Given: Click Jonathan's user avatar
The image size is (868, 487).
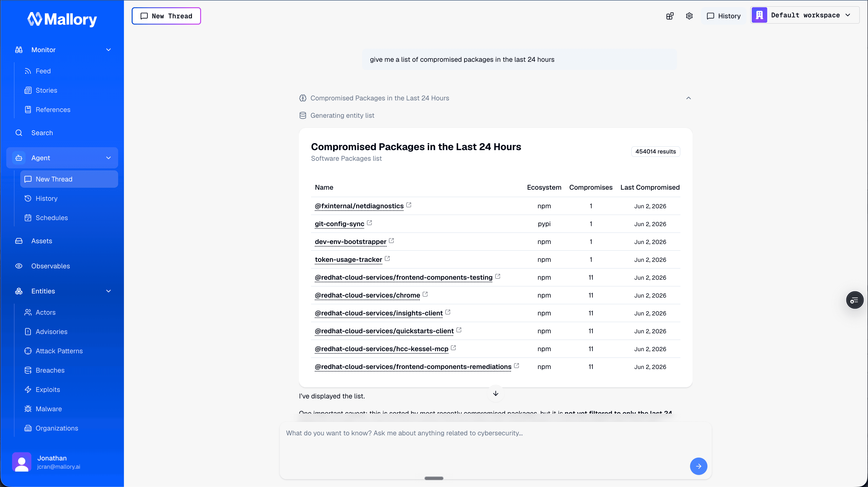Looking at the screenshot, I should tap(21, 462).
